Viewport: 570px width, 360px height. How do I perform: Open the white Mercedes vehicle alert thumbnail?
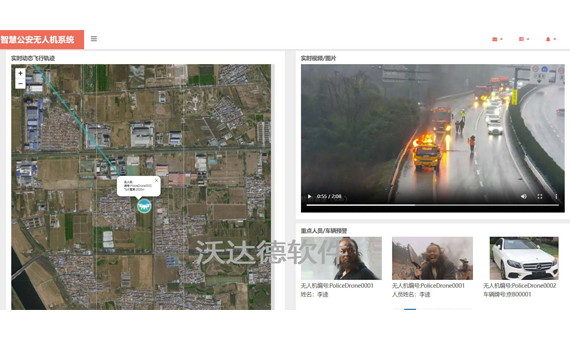(524, 258)
